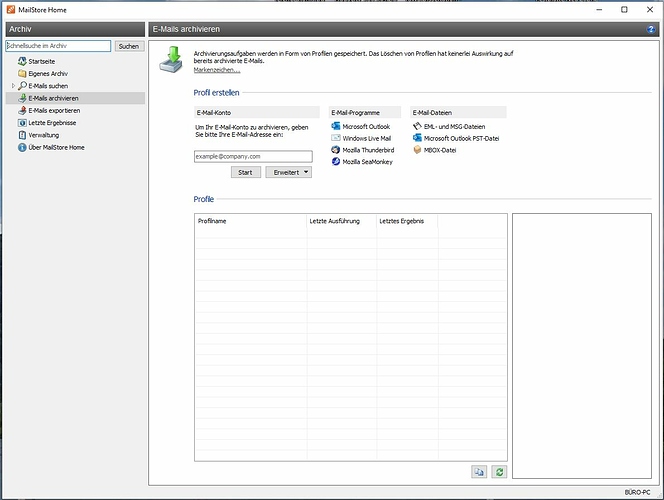This screenshot has width=664, height=500.
Task: Click the Mozilla SeaMonkey icon
Action: 336,162
